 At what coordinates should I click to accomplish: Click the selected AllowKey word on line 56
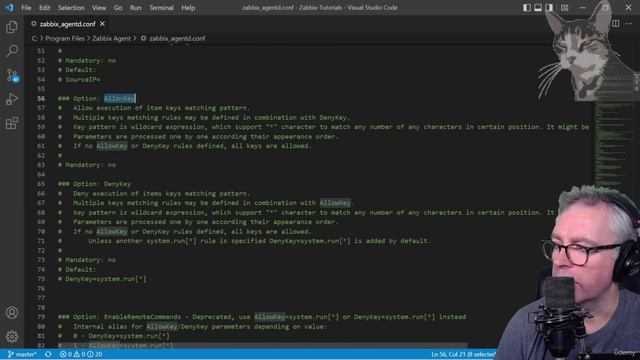tap(120, 98)
